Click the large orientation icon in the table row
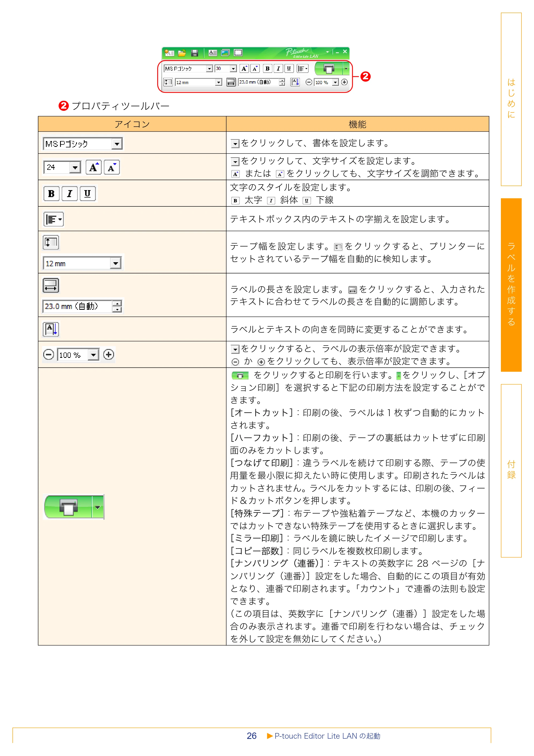 pos(51,329)
